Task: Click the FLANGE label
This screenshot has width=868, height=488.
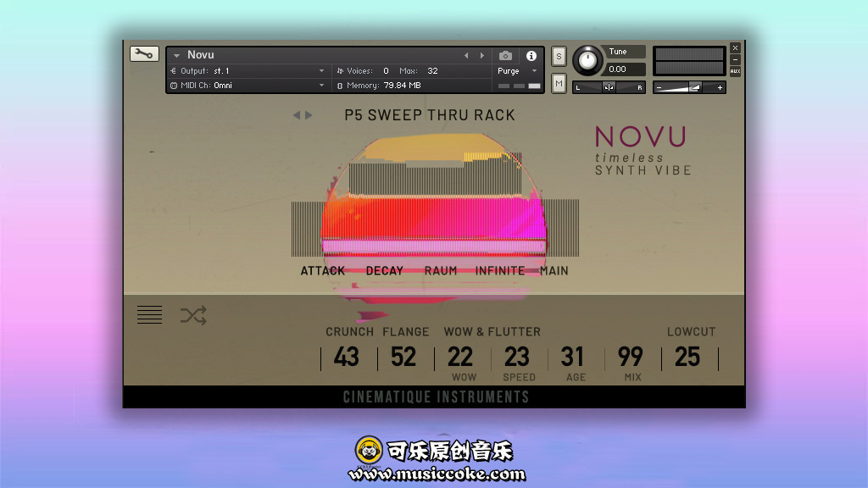Action: [406, 331]
